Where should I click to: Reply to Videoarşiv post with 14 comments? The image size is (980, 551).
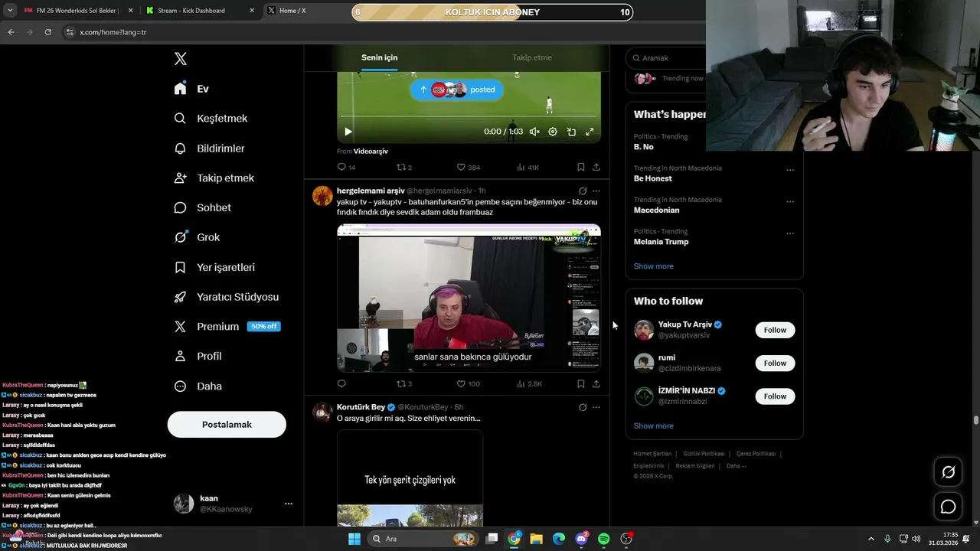(x=346, y=167)
